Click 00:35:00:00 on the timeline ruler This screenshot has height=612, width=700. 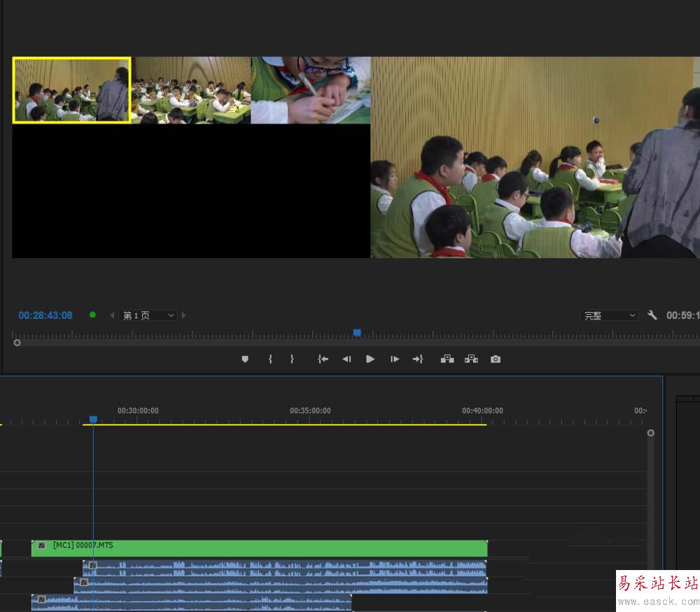310,411
